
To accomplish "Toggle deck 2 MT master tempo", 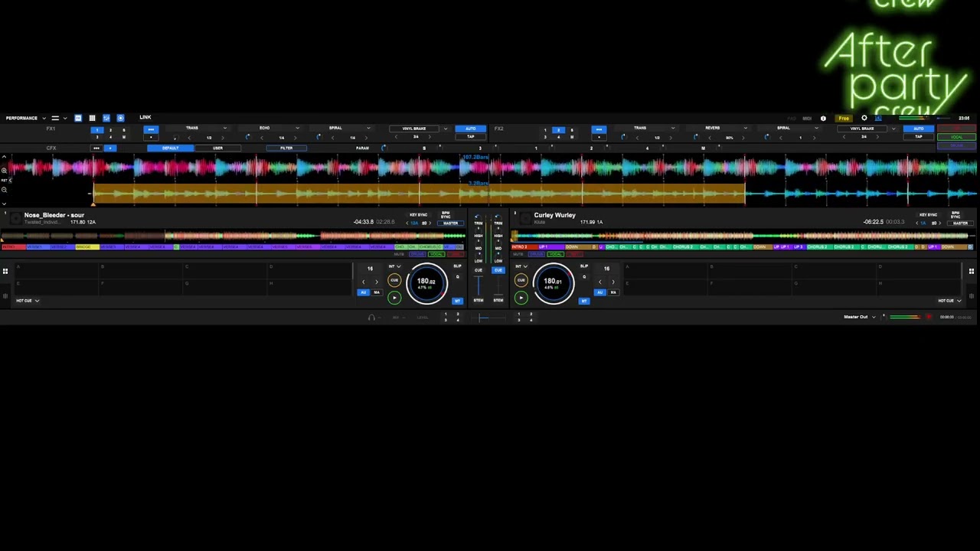I will coord(584,301).
